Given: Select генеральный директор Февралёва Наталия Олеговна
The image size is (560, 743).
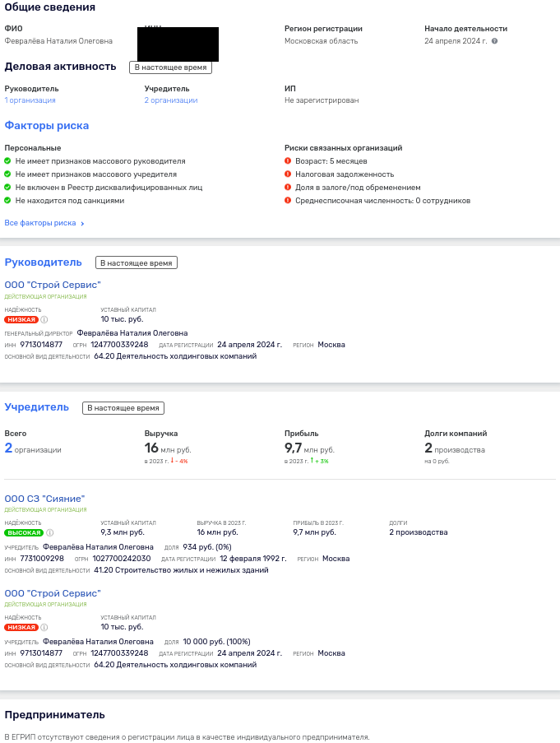Looking at the screenshot, I should pyautogui.click(x=132, y=333).
